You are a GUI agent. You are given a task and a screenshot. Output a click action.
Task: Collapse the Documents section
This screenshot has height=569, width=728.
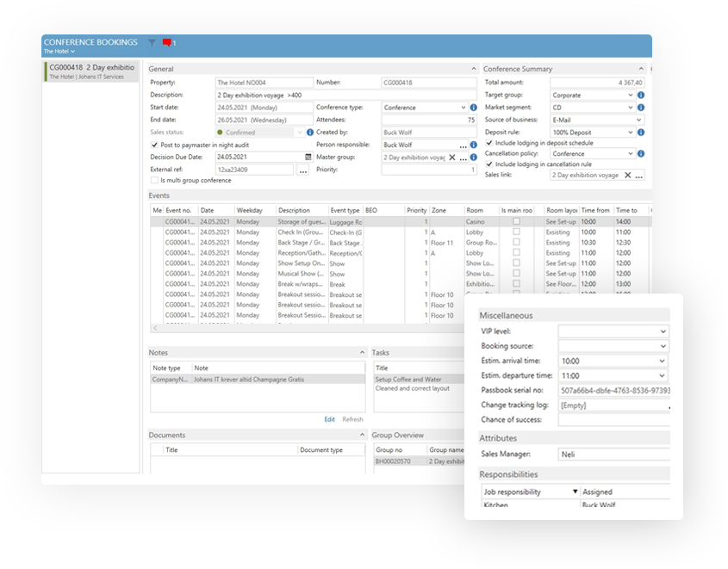pos(362,435)
